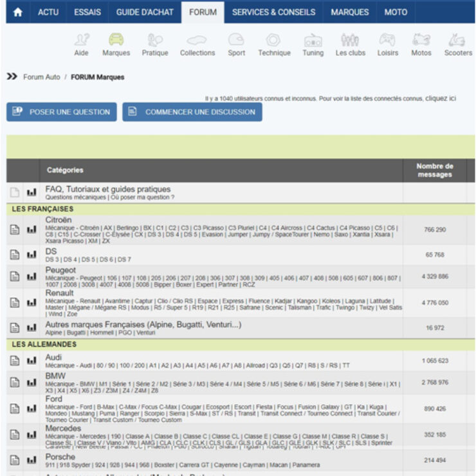Click Renault message count '4 776 050'
The image size is (476, 476).
point(435,303)
